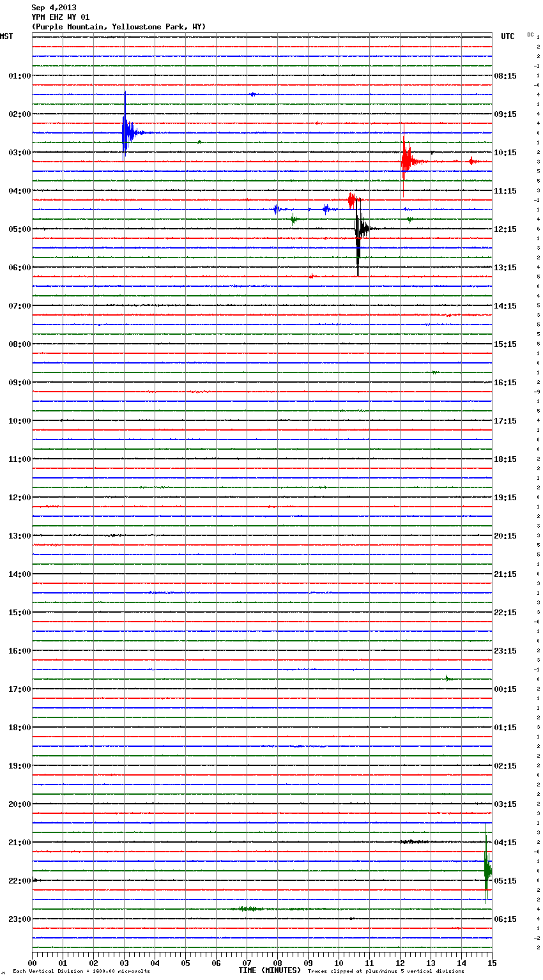Click the "05:00" MST hour label
The image size is (543, 980).
tap(20, 229)
